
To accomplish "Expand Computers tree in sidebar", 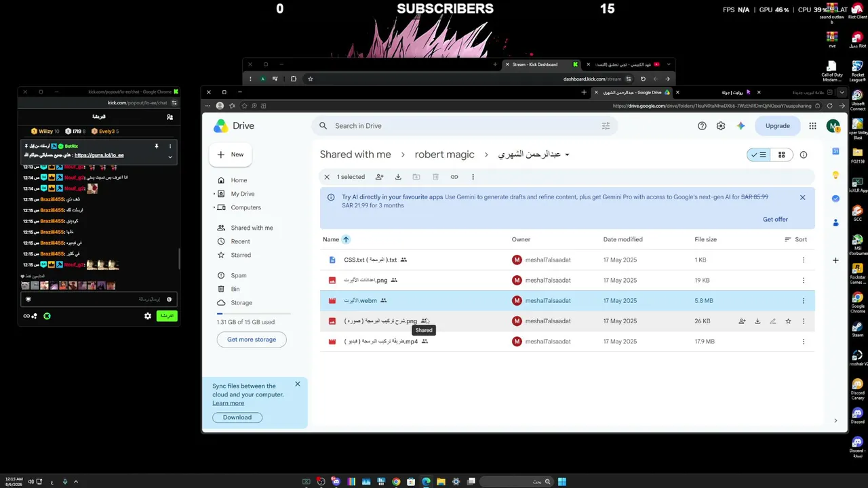I will (214, 207).
